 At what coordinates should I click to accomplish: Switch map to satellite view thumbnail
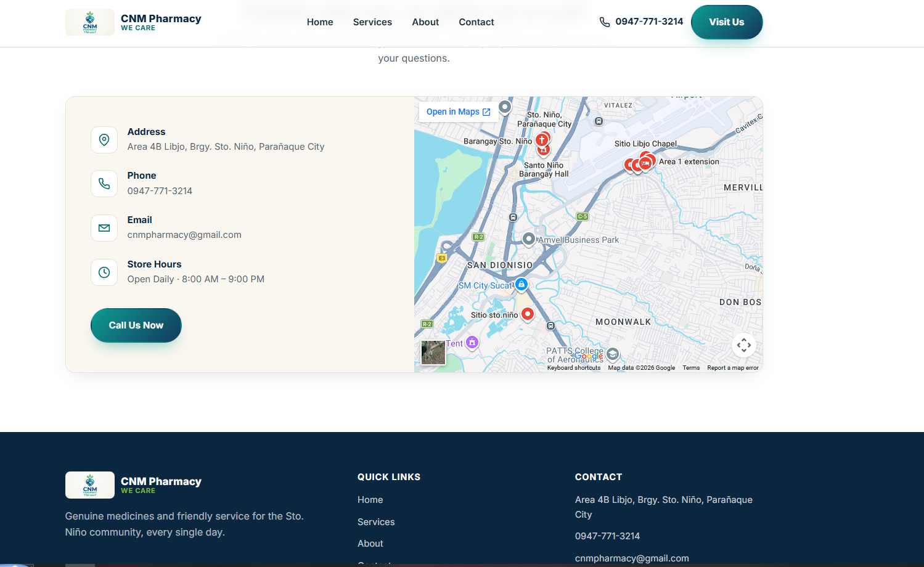(433, 353)
